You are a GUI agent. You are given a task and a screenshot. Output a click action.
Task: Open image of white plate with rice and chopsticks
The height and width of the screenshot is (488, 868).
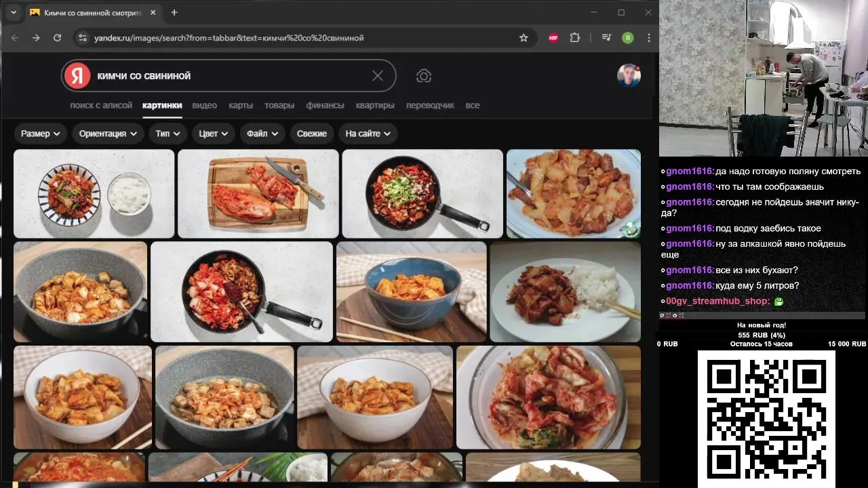(x=566, y=292)
